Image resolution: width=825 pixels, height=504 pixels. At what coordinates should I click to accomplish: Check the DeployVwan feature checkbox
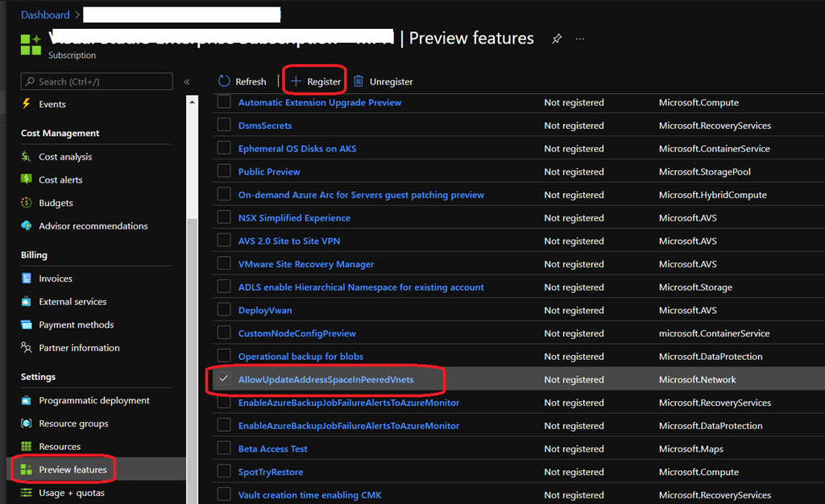(224, 310)
